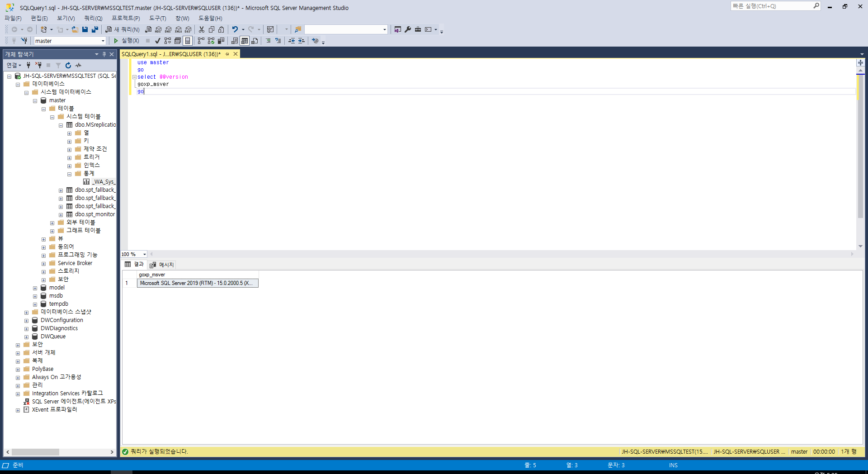Click Increase Indent icon
This screenshot has height=474, width=868.
pyautogui.click(x=302, y=41)
